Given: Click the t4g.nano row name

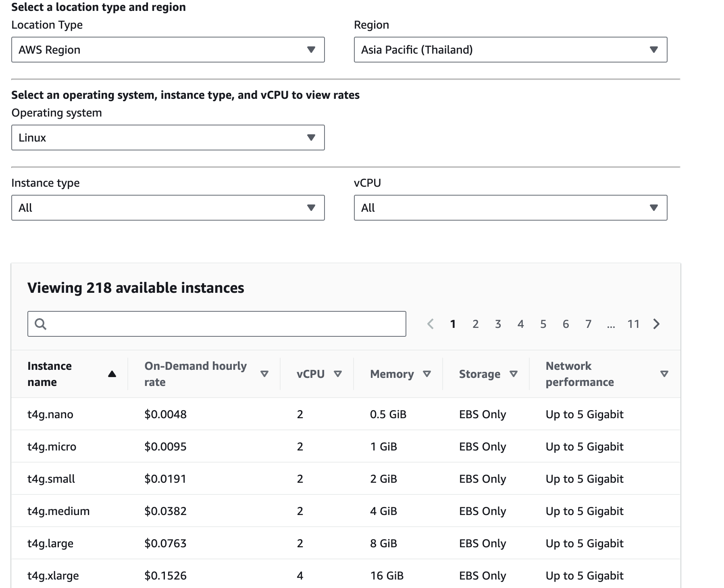Looking at the screenshot, I should tap(50, 414).
